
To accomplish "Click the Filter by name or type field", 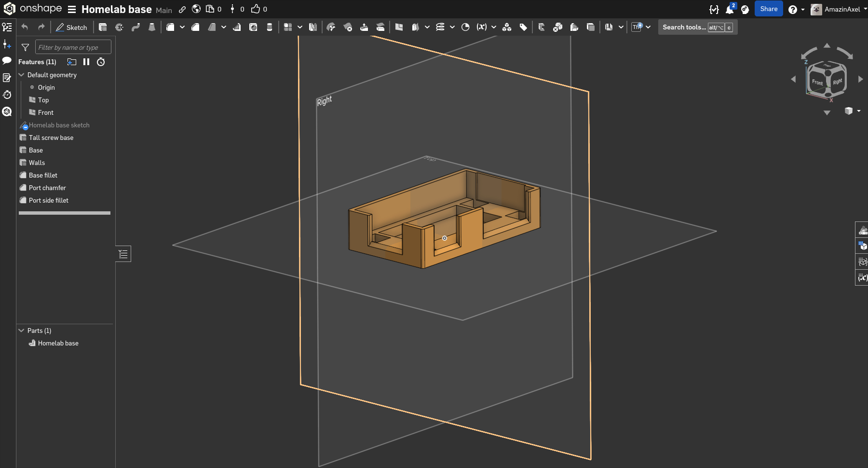I will tap(73, 47).
